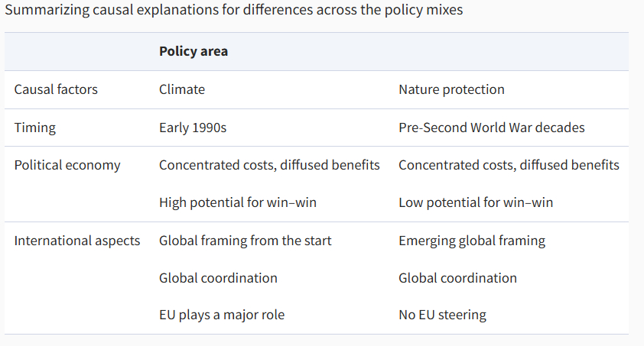This screenshot has height=346, width=644.
Task: Select 'High potential for win–win' text
Action: (x=238, y=202)
